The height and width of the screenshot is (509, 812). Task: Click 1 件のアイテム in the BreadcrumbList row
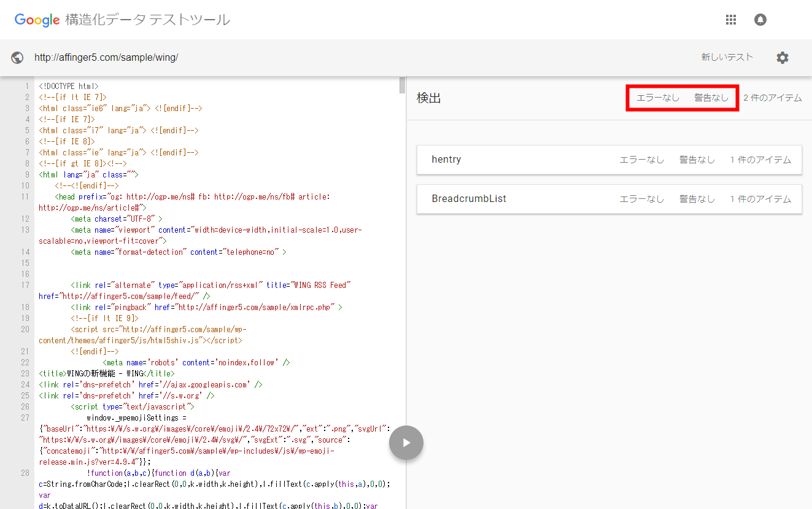click(760, 199)
